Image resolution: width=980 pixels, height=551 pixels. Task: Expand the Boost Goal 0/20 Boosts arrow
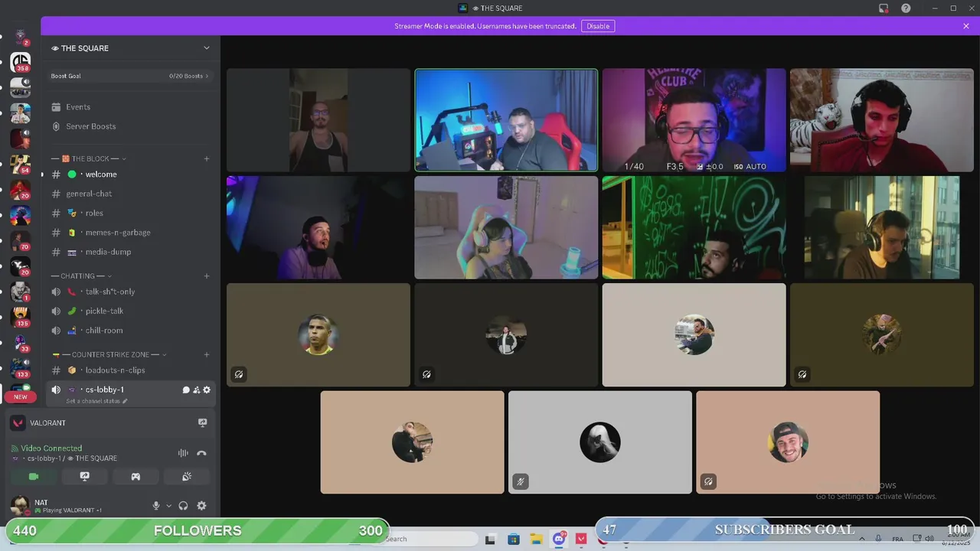207,76
